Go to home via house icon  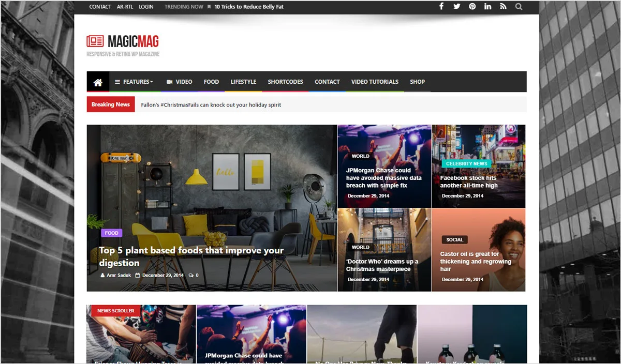pyautogui.click(x=98, y=82)
